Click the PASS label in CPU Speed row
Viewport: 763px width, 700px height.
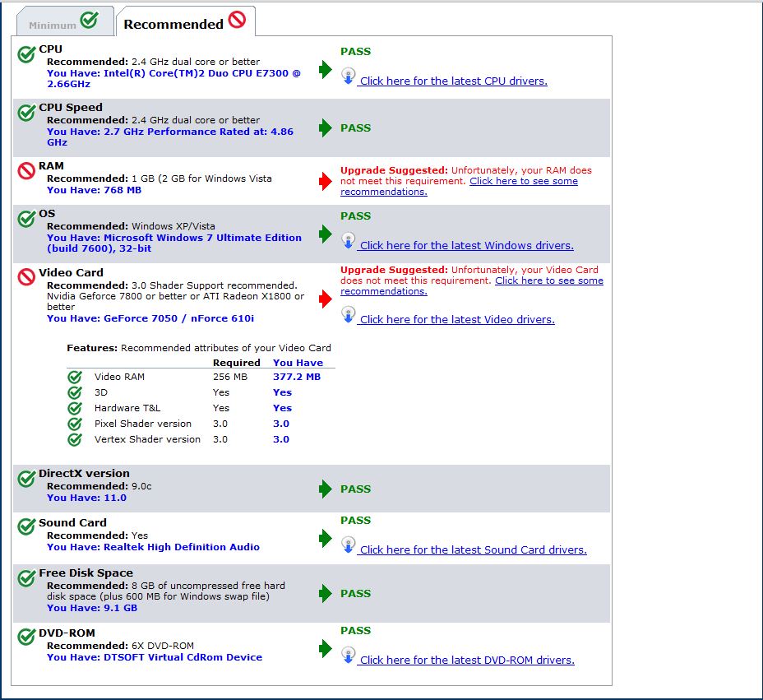[356, 128]
